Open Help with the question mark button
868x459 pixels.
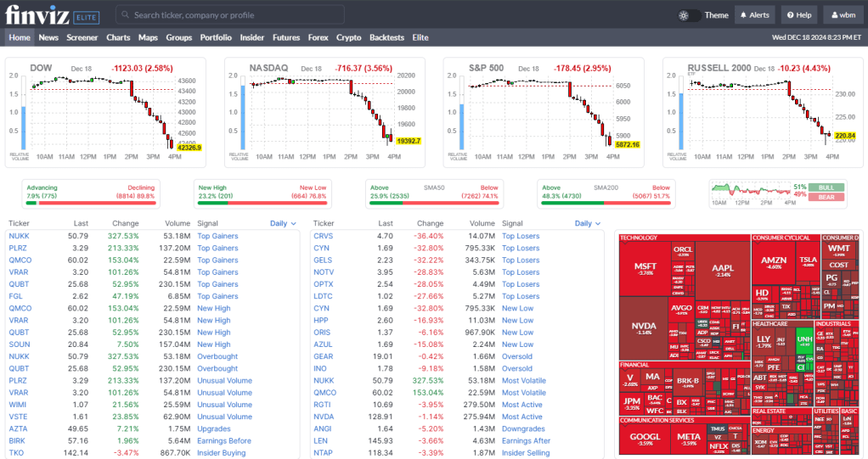[798, 15]
